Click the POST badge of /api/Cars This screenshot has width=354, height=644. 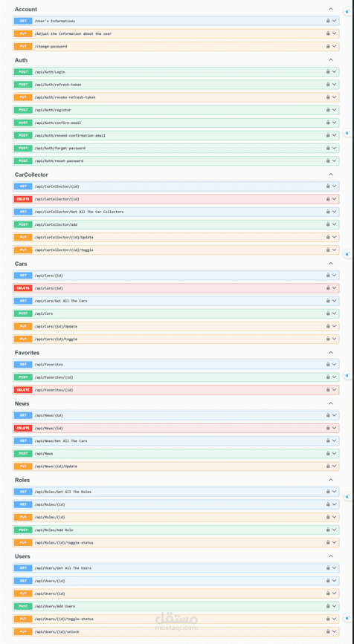[23, 313]
